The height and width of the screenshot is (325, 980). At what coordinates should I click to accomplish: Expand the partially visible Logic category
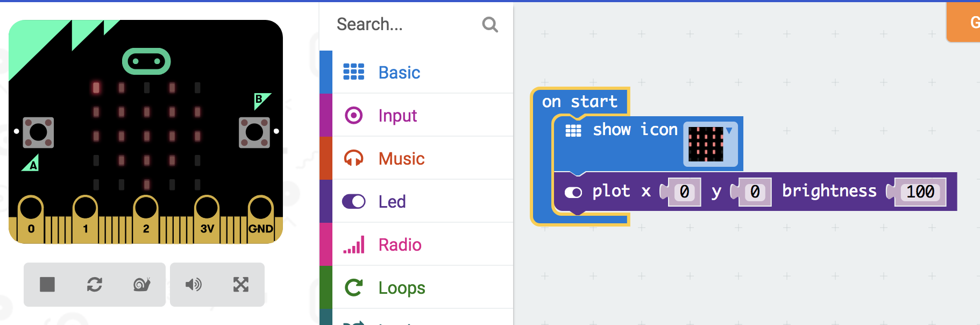pos(401,322)
